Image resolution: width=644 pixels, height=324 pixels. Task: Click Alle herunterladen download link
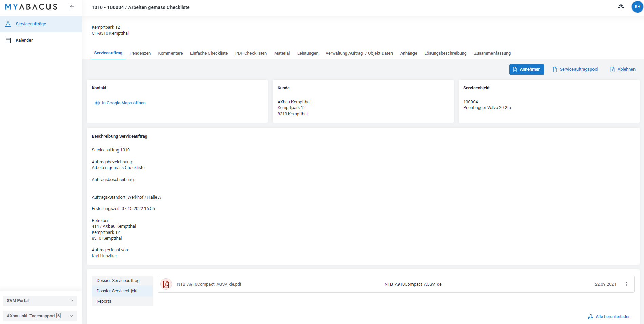click(x=609, y=317)
